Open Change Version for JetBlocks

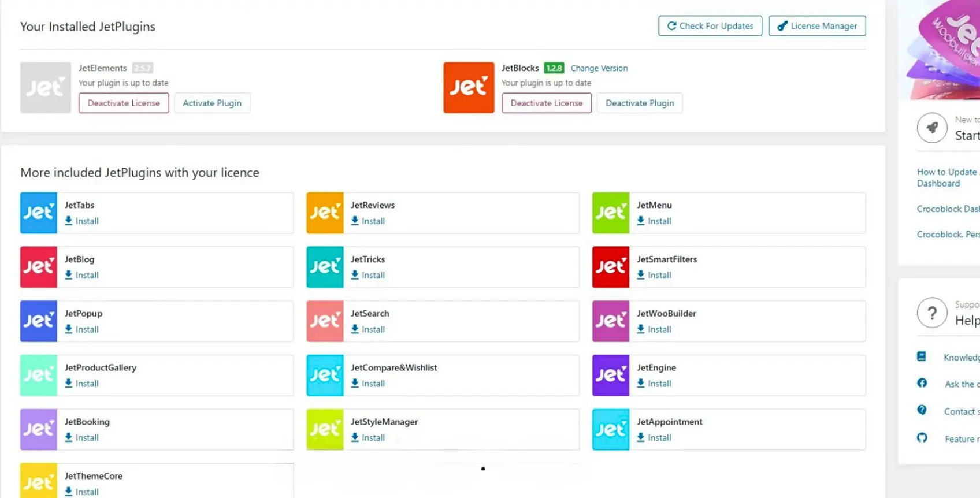(x=599, y=68)
